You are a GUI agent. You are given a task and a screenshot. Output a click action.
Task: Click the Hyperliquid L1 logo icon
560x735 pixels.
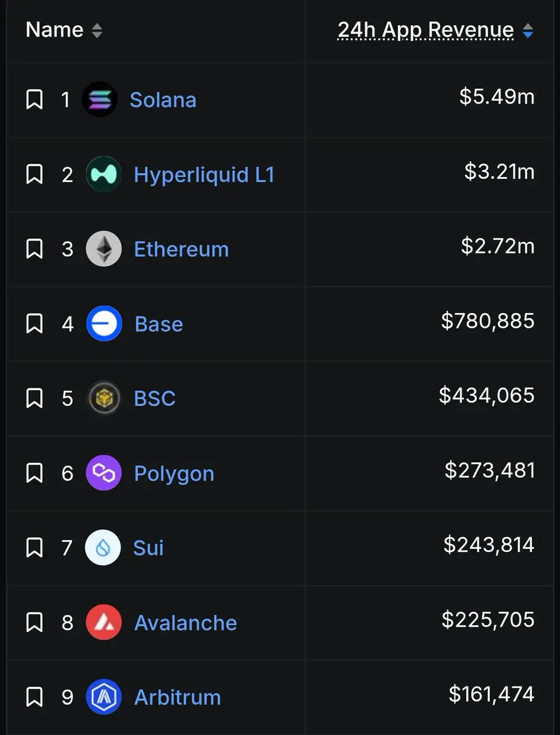(103, 174)
